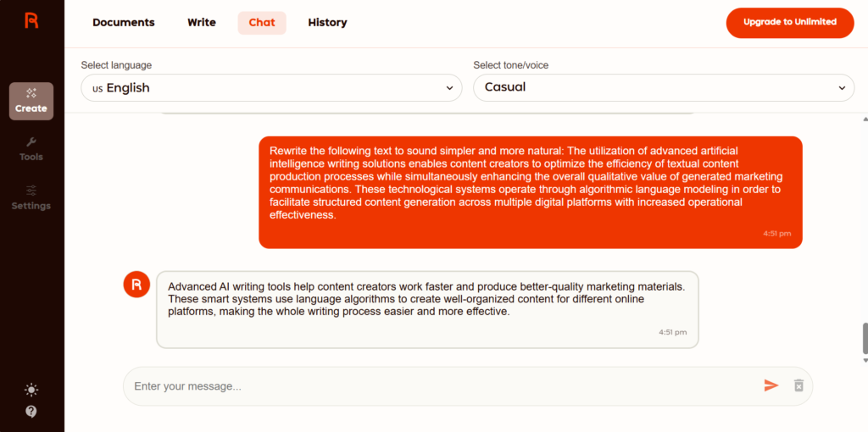Open the History tab
This screenshot has width=868, height=432.
(x=327, y=23)
